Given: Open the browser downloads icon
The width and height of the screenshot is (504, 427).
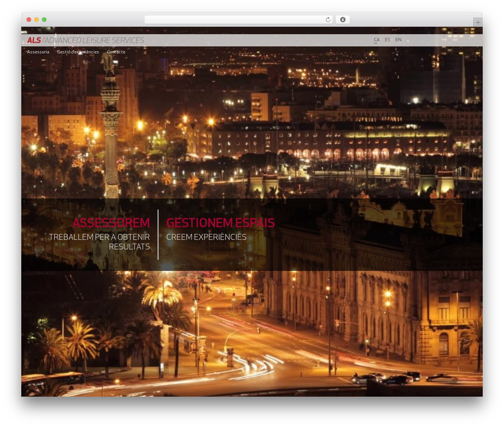Looking at the screenshot, I should pos(343,20).
